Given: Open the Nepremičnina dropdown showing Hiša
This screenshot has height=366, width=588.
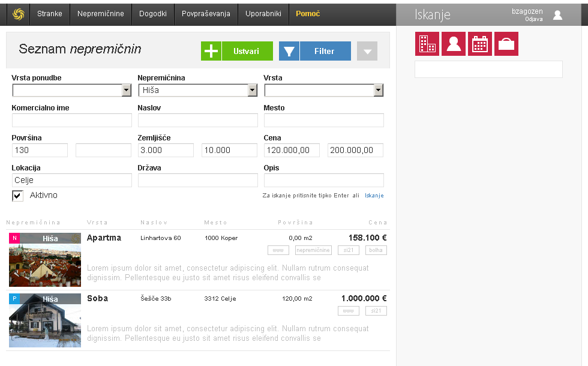Looking at the screenshot, I should pyautogui.click(x=197, y=90).
